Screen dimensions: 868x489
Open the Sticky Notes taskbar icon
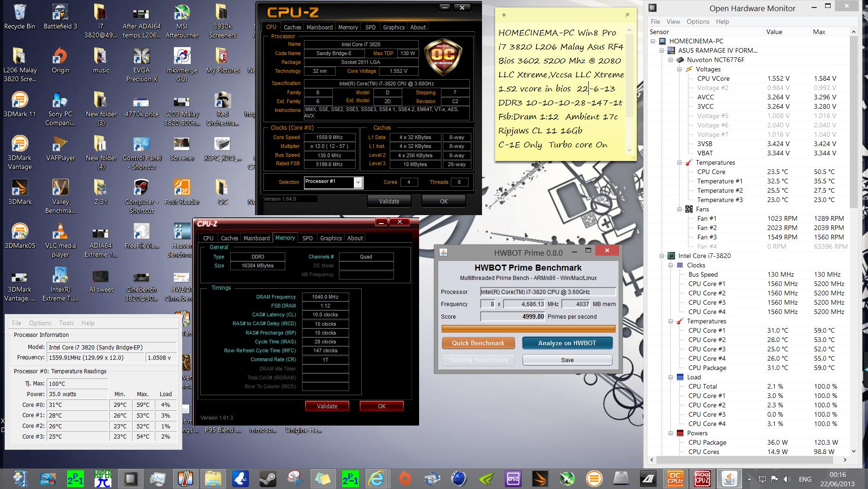pos(323,478)
